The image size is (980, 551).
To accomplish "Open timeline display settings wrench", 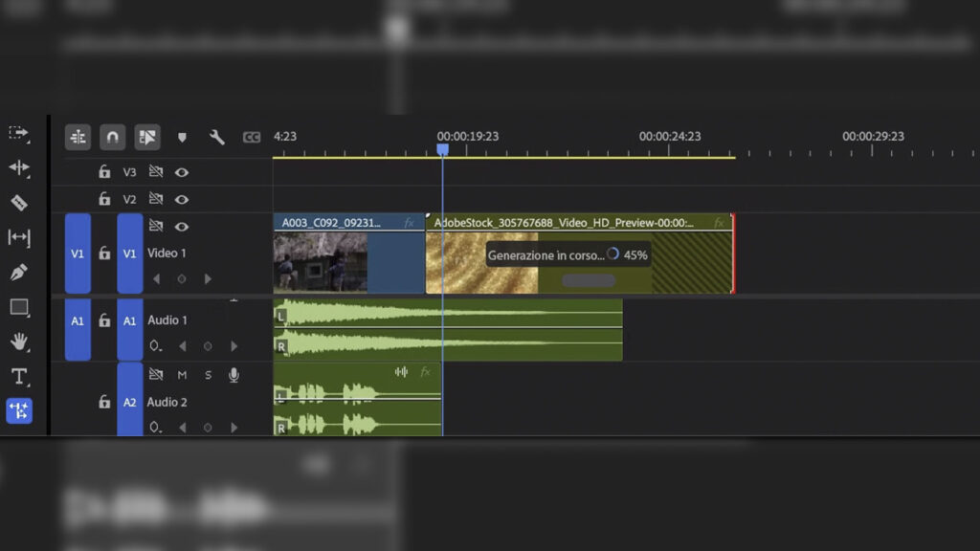I will click(x=217, y=138).
